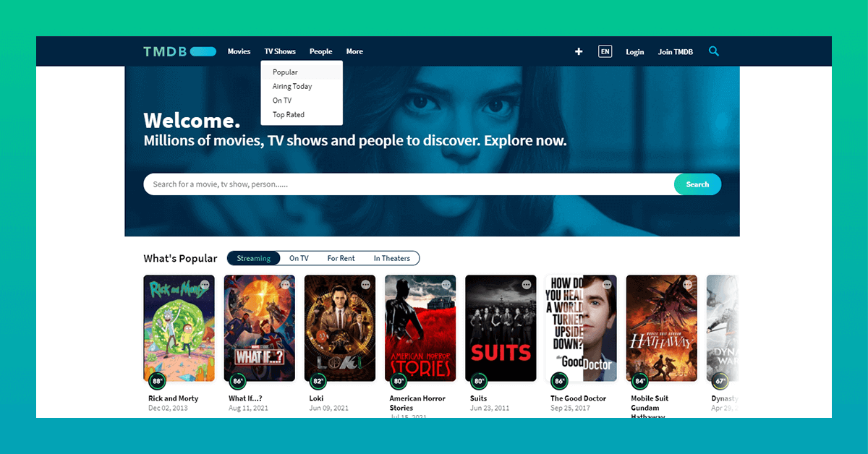Select Popular from TV Shows dropdown

[302, 72]
